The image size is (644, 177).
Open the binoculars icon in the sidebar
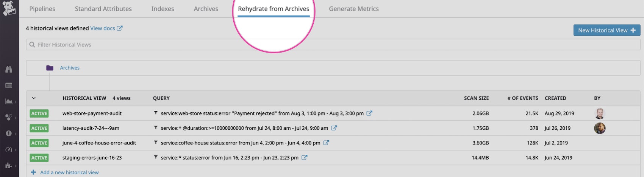tap(9, 69)
